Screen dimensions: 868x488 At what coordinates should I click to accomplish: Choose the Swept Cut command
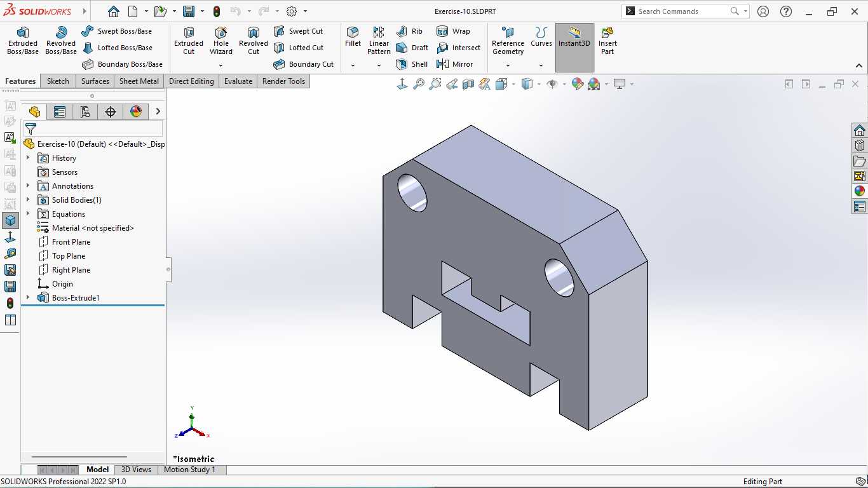[299, 31]
